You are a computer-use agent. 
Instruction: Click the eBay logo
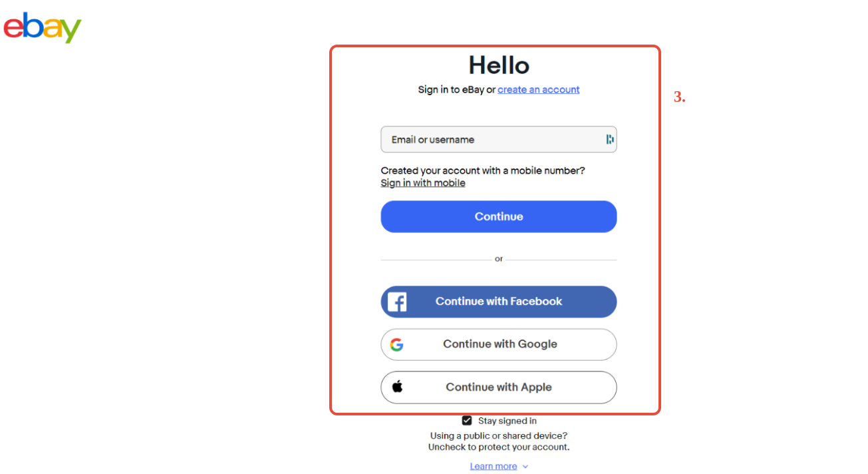[x=43, y=27]
